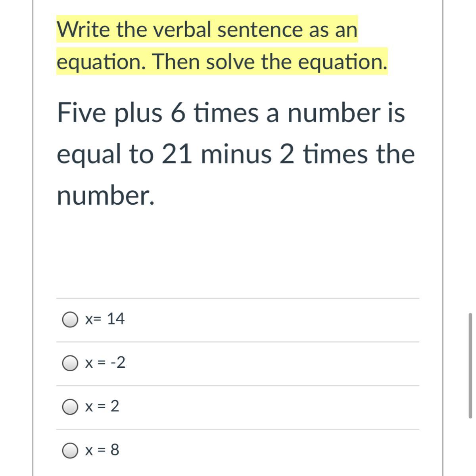476x476 pixels.
Task: Select the x= 14 radio button
Action: pyautogui.click(x=70, y=320)
